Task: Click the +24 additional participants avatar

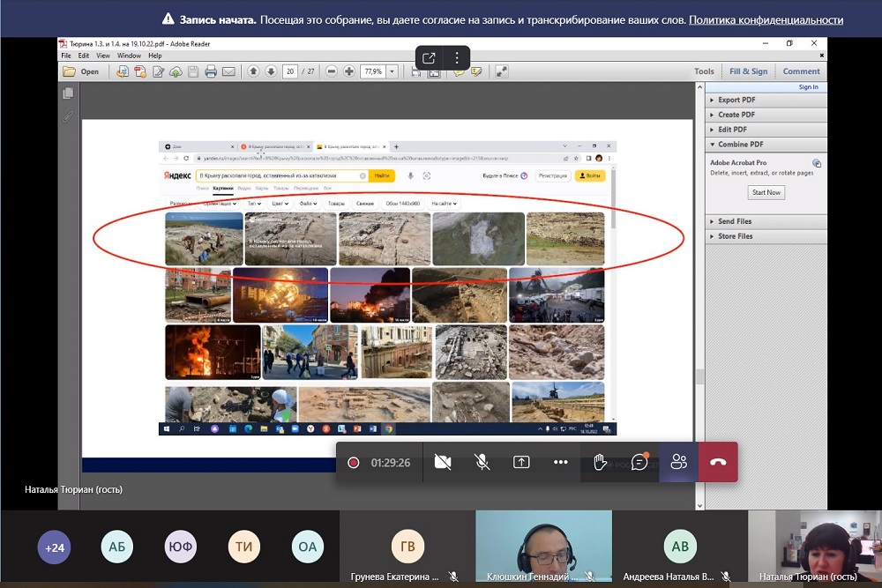Action: (x=53, y=547)
